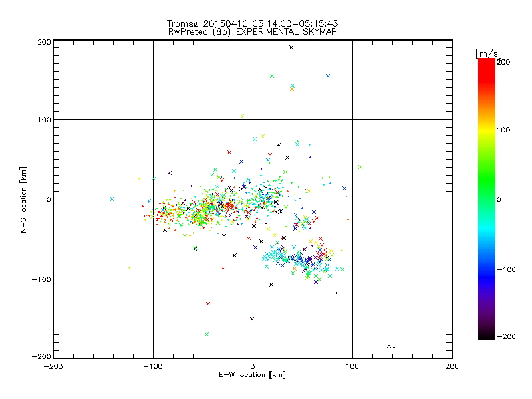Click the y-axis tick label "-100"

[x=42, y=279]
